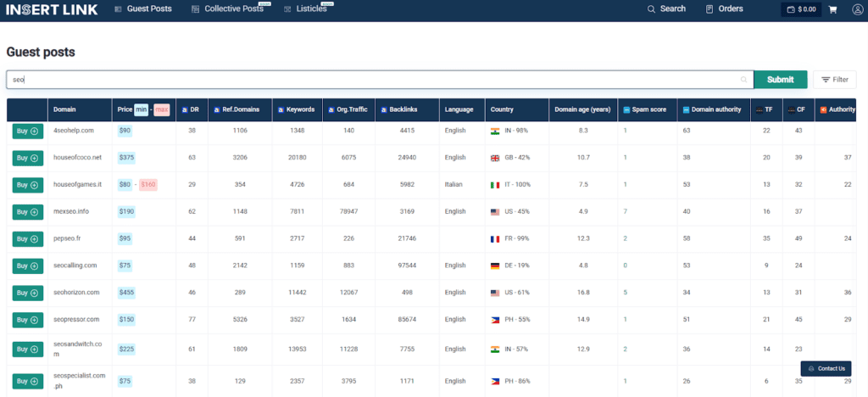Click Buy for 4seohelp.com
Viewport: 868px width, 397px height.
tap(28, 131)
